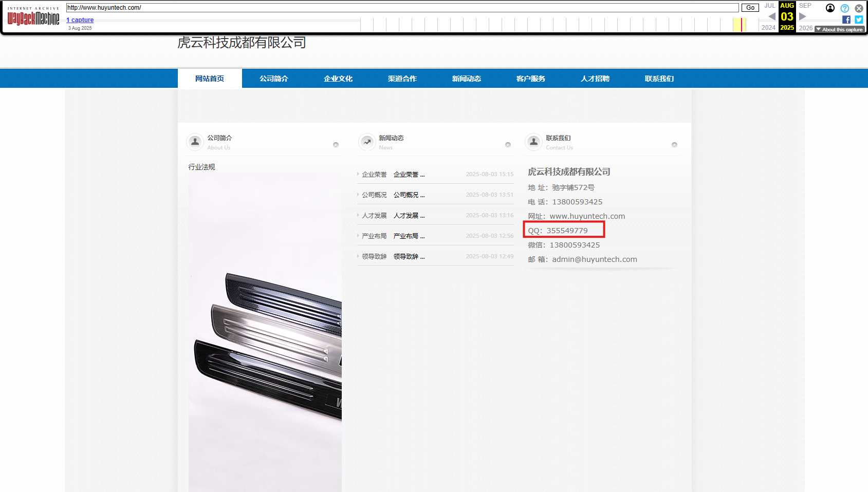Viewport: 868px width, 492px height.
Task: Open the 领导致辞 news article
Action: coord(409,257)
